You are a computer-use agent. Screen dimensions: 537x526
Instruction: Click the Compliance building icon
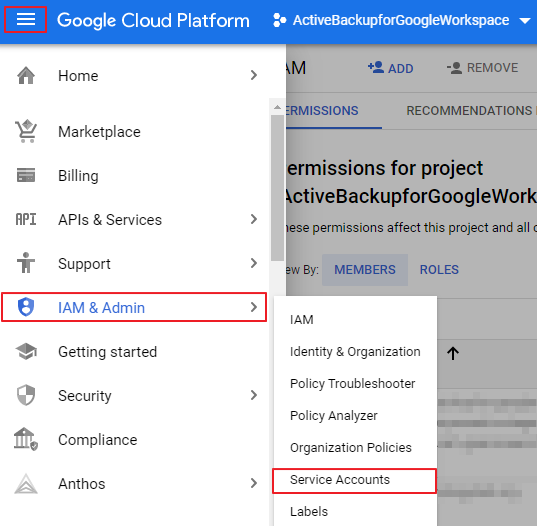(26, 439)
